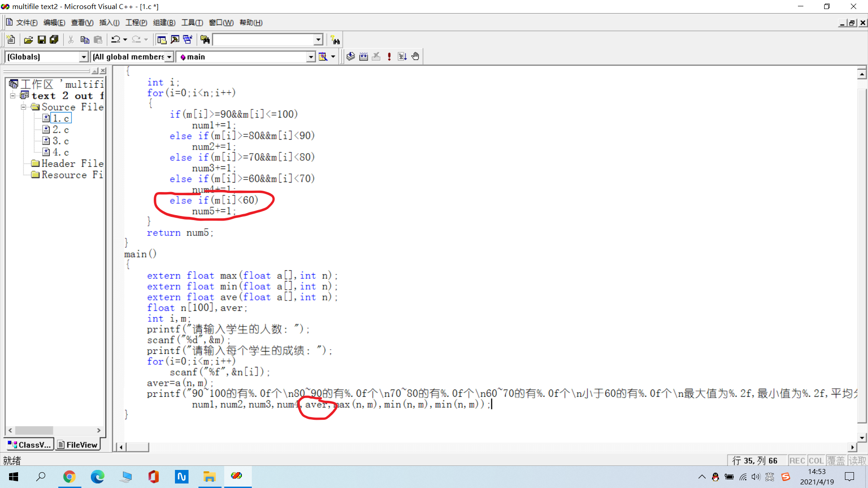This screenshot has height=488, width=868.
Task: Restore the inner document window
Action: pyautogui.click(x=852, y=23)
